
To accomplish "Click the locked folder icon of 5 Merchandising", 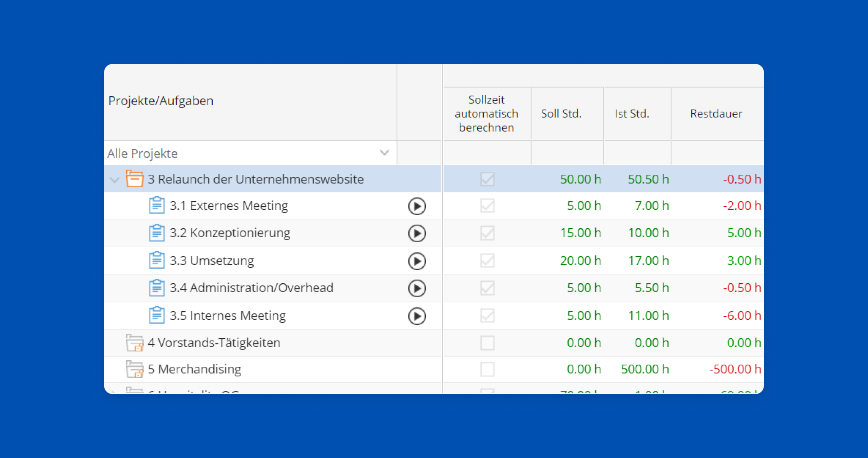I will pos(134,369).
